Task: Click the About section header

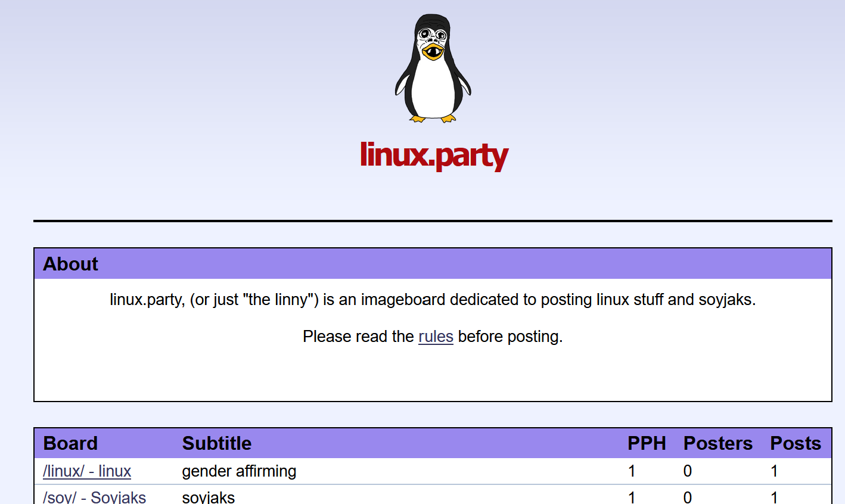Action: pyautogui.click(x=70, y=264)
